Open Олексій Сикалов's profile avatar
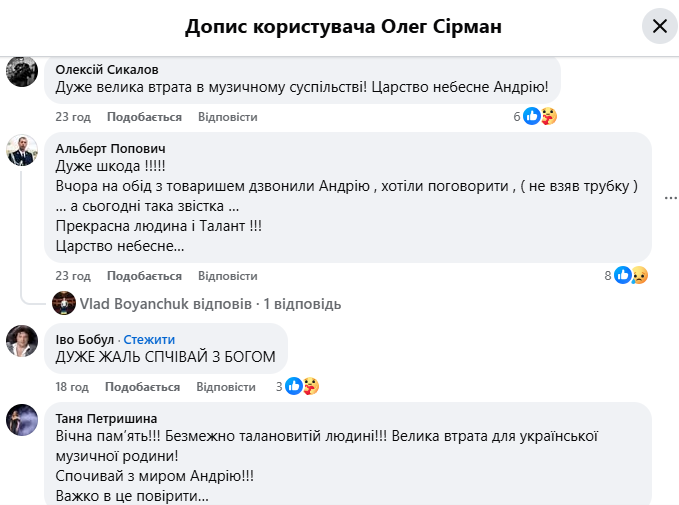This screenshot has width=679, height=505. 22,71
